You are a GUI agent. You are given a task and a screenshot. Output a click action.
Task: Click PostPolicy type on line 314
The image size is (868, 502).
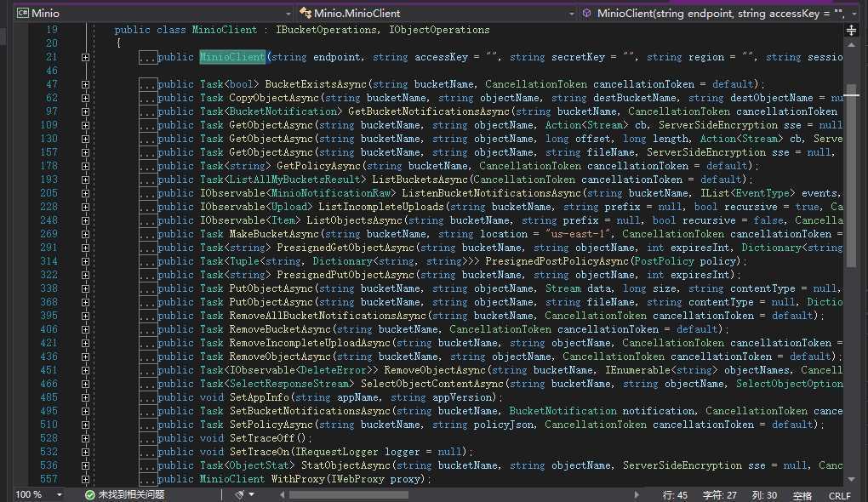[664, 261]
